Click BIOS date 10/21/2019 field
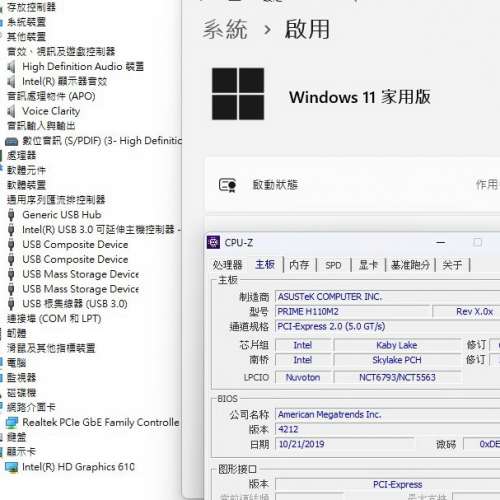 pos(345,444)
